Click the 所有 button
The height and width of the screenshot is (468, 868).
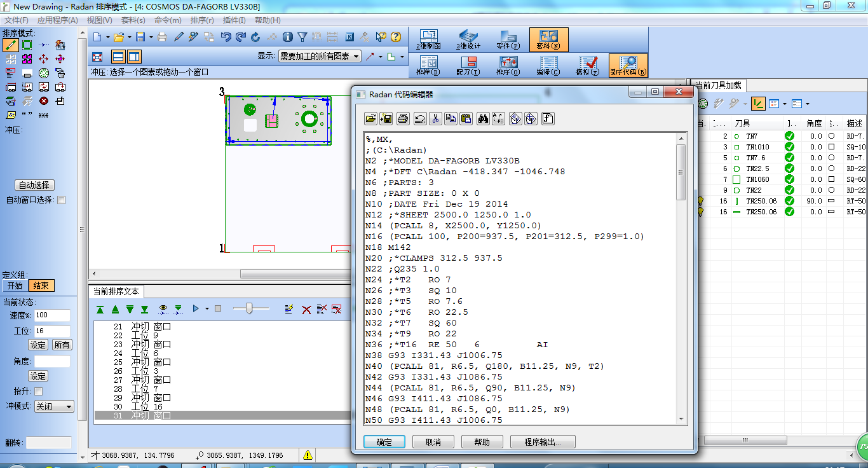62,345
